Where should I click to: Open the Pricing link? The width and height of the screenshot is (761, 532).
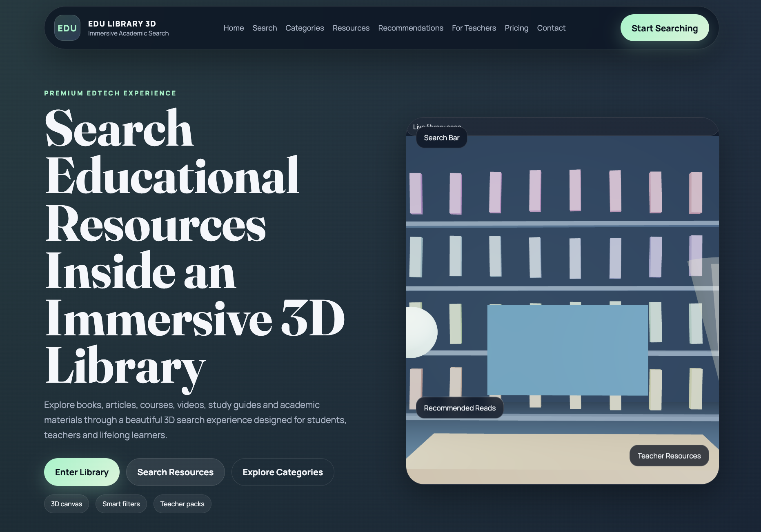click(x=516, y=28)
